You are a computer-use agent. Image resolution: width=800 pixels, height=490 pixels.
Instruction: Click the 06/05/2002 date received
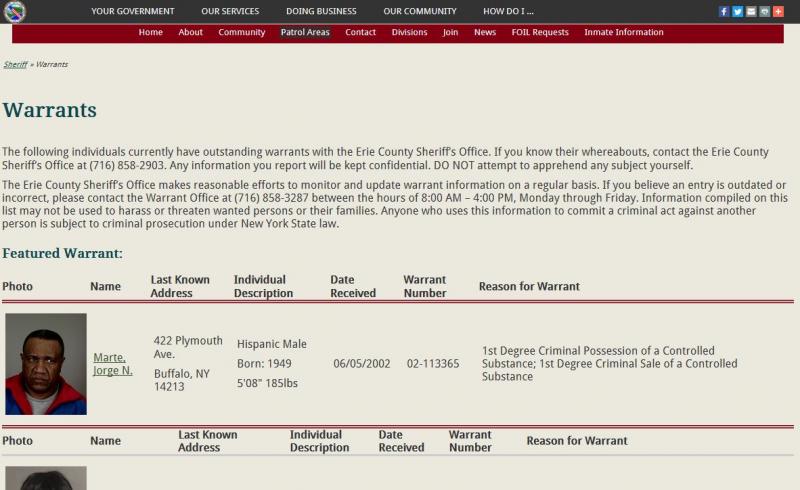(x=362, y=363)
